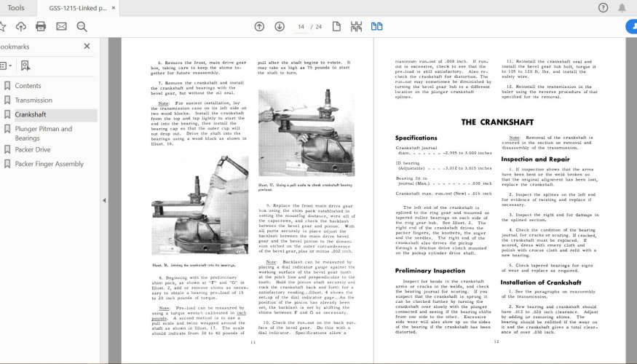Open the Plunger Pitman and Bearings bookmark
This screenshot has height=364, width=637.
43,133
